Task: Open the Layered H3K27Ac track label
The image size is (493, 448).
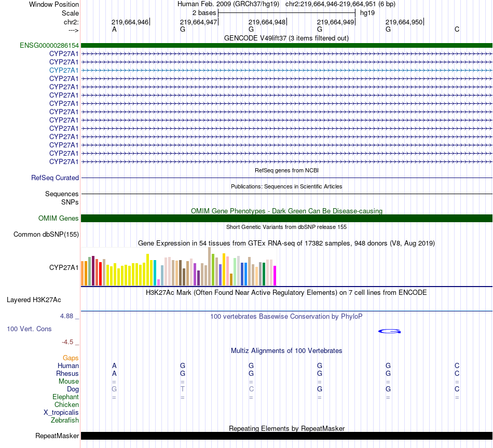Action: pos(34,300)
